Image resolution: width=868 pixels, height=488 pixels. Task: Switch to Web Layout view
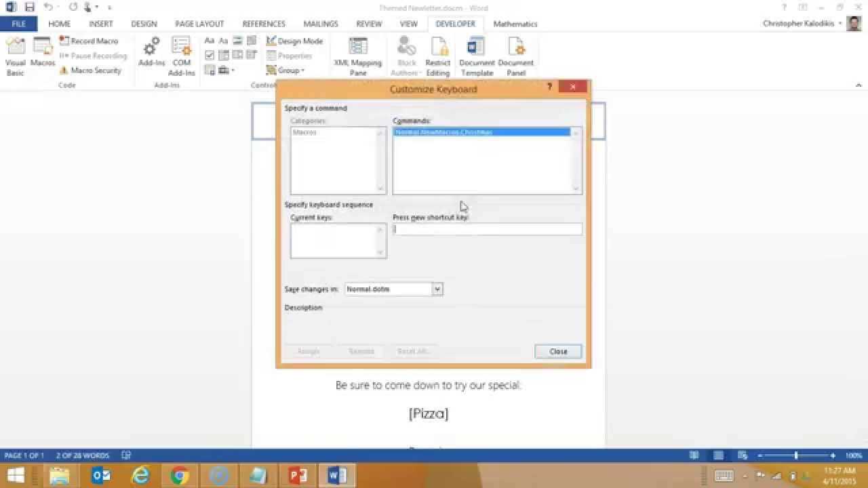coord(743,455)
